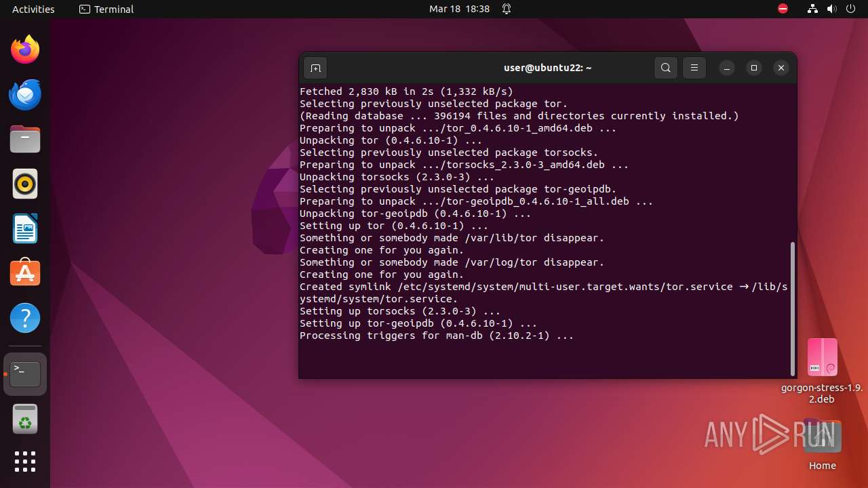Open a new terminal tab
The width and height of the screenshot is (868, 488).
coord(315,68)
